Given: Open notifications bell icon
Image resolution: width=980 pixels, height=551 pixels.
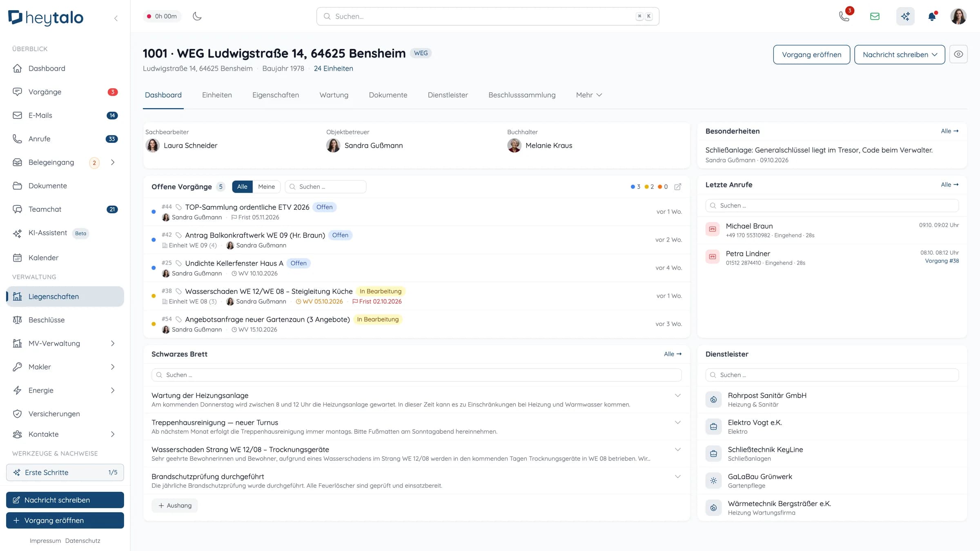Looking at the screenshot, I should (x=932, y=16).
